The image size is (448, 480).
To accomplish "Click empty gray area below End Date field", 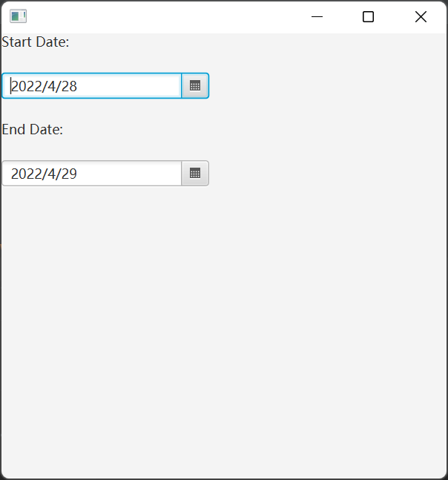I will click(224, 331).
